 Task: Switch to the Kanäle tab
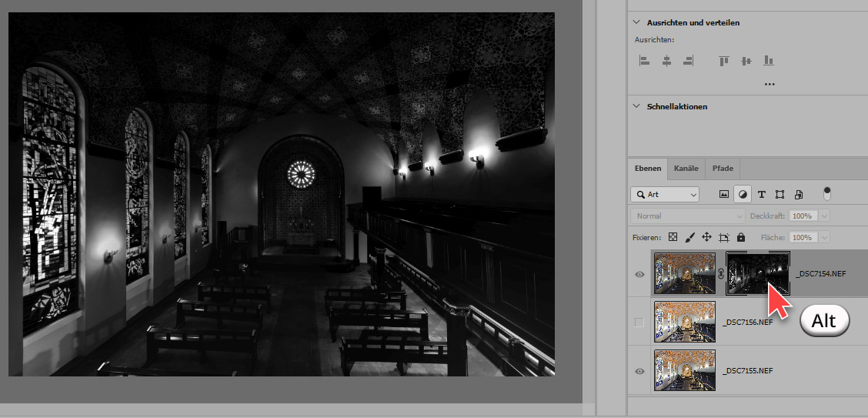pyautogui.click(x=686, y=168)
